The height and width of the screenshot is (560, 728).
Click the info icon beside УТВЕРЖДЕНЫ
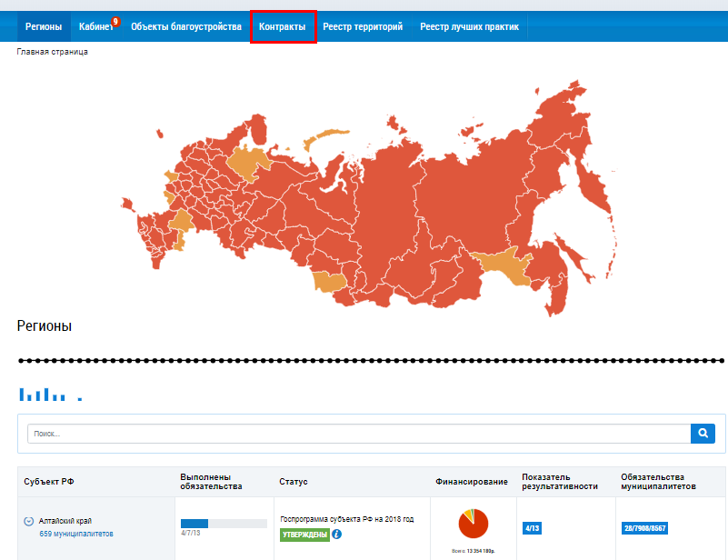coord(336,534)
